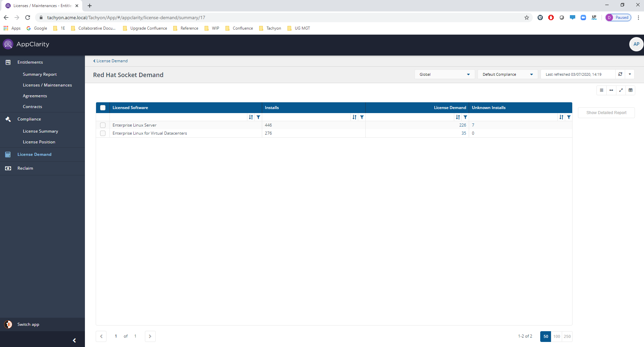
Task: Open the Confluence bookmark folder
Action: tap(239, 28)
